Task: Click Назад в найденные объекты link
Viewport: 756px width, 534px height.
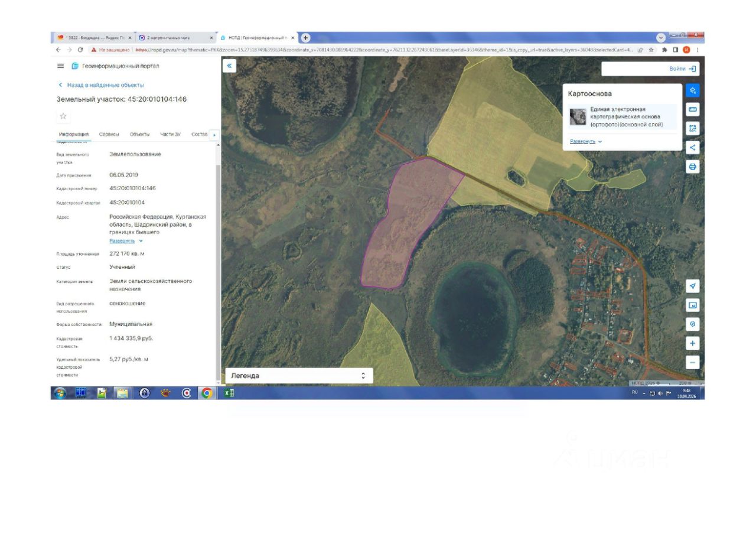Action: (x=101, y=85)
